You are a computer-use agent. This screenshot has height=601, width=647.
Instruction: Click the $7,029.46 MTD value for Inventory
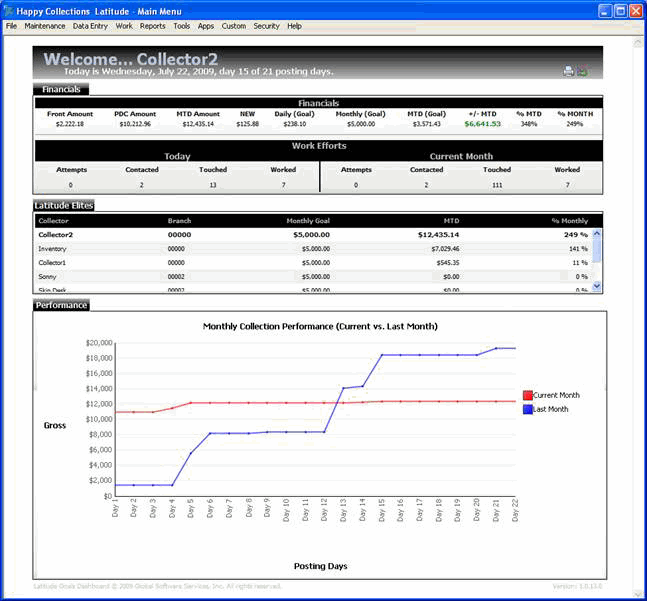pyautogui.click(x=445, y=249)
